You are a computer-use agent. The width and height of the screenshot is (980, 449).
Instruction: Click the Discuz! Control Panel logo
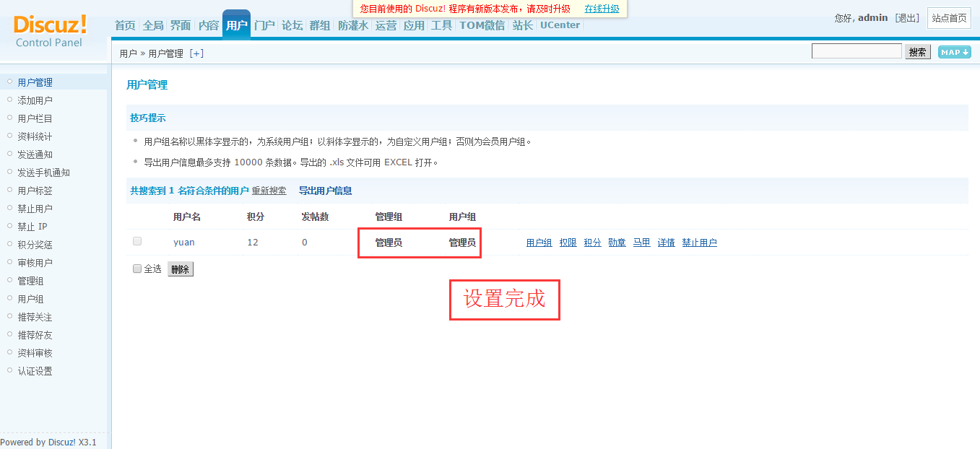coord(49,31)
